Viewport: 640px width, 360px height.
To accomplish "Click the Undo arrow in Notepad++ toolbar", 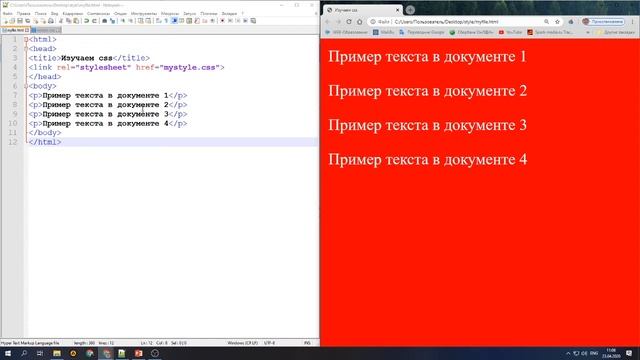I will click(x=87, y=21).
